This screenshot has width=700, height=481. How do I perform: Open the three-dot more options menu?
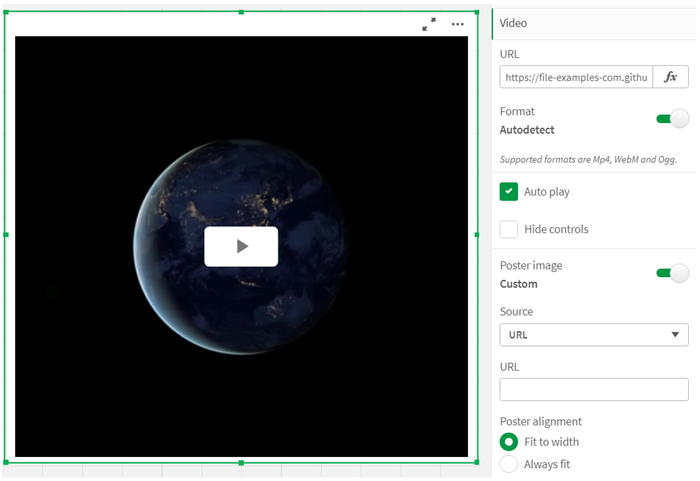pos(458,24)
